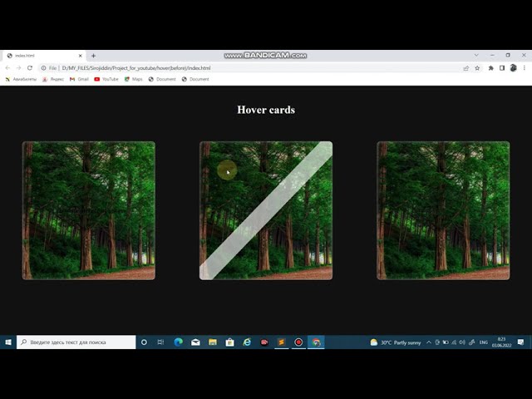Launch Internet Explorer from the taskbar

point(247,342)
